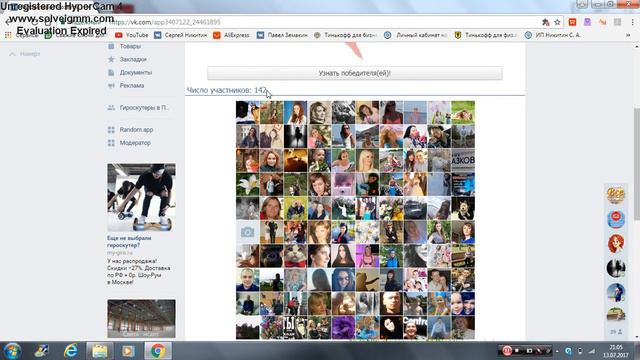Click the app grid icon beside Модератор
This screenshot has width=640, height=360.
(x=111, y=143)
